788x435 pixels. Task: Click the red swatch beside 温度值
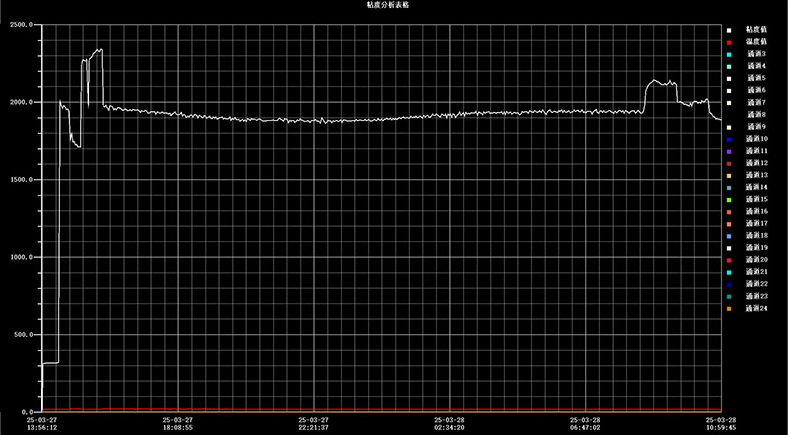tap(729, 42)
